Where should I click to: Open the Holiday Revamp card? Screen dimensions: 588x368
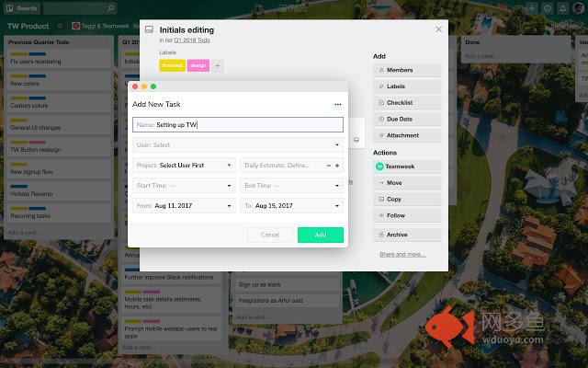coord(59,191)
